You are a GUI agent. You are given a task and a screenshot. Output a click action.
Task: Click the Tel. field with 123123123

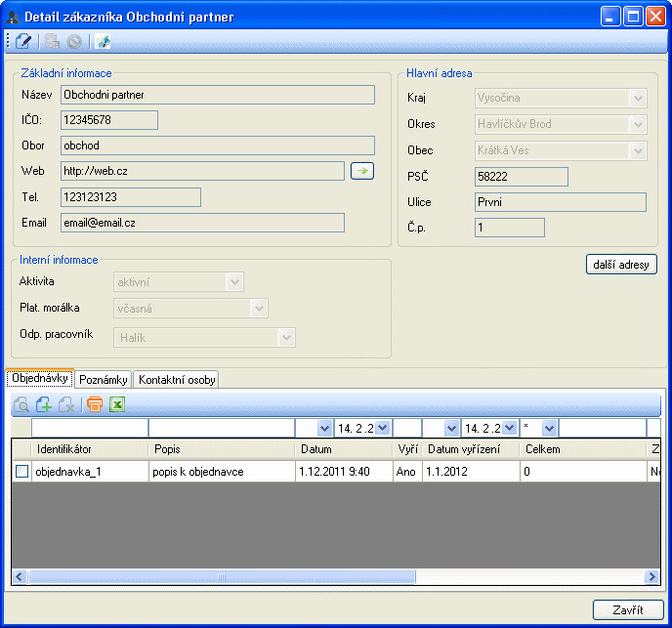[131, 197]
